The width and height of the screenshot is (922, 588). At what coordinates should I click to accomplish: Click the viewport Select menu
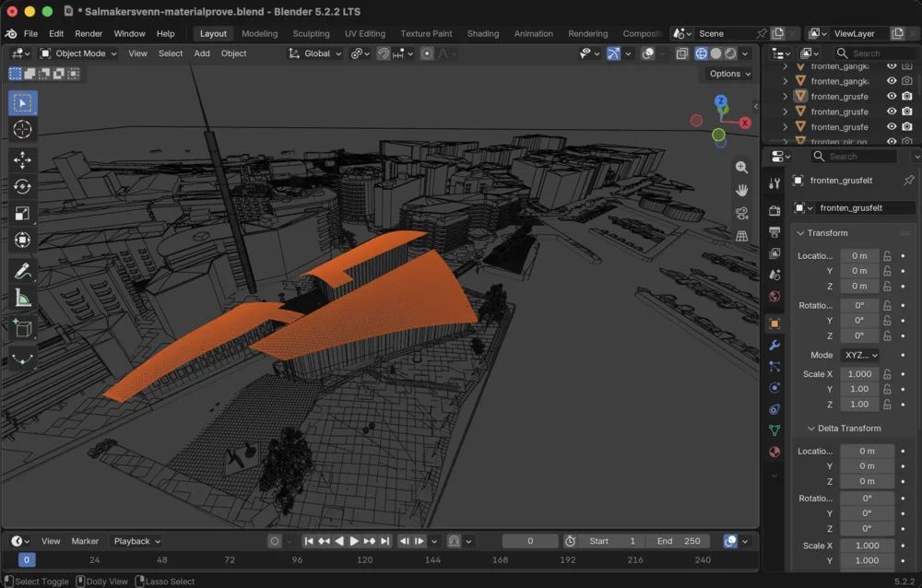171,53
